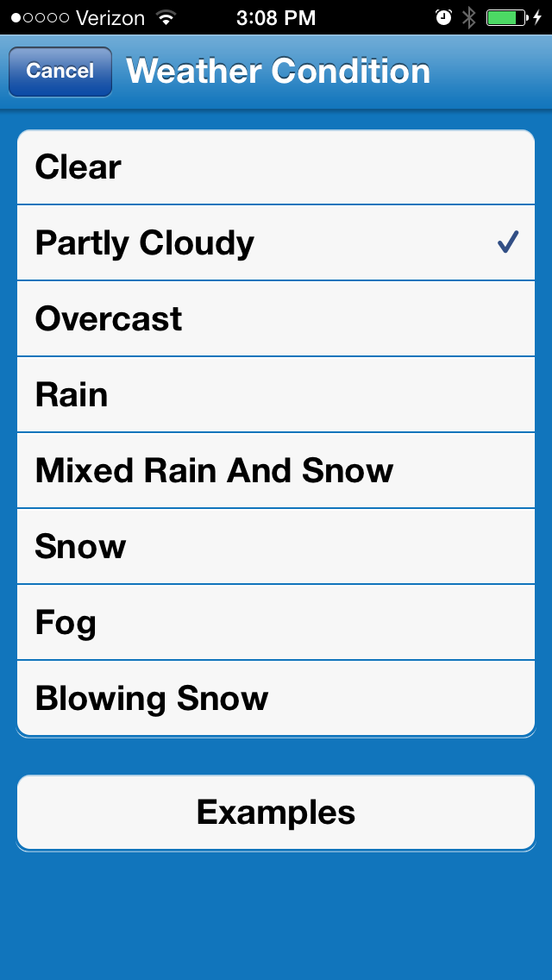Select the Fog option

(x=276, y=623)
